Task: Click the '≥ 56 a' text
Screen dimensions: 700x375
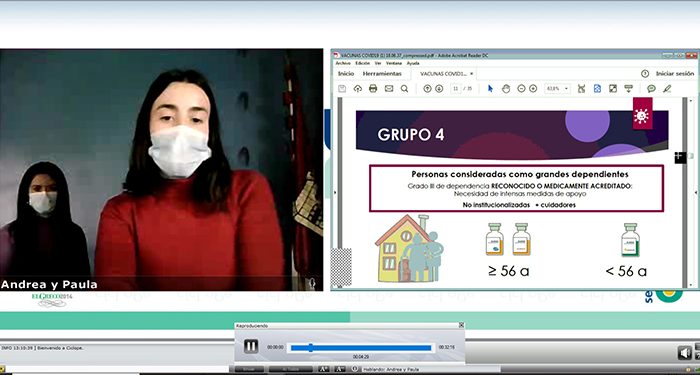Action: (x=508, y=271)
